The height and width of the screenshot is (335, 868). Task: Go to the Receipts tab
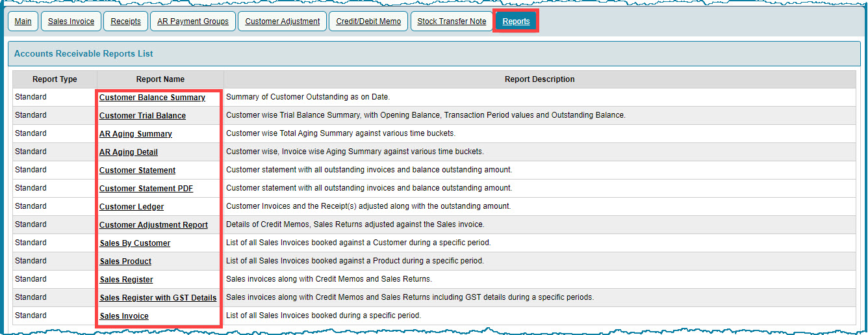coord(126,21)
